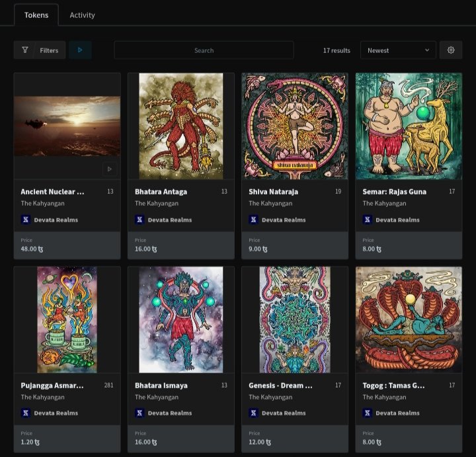Screen dimensions: 476x457
Task: Open the Filters panel button
Action: coord(40,50)
